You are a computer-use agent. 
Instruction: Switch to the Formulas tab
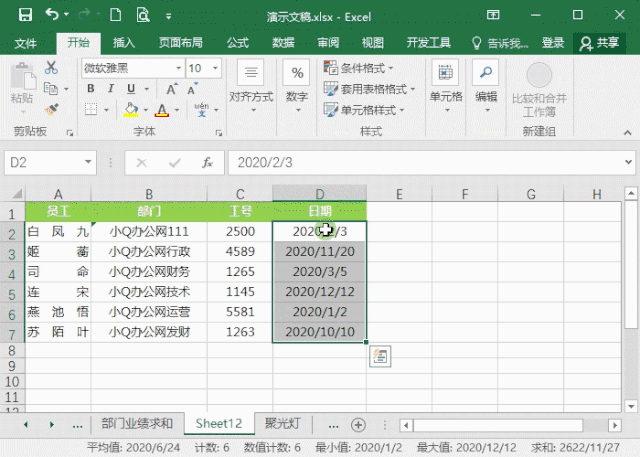(x=238, y=42)
